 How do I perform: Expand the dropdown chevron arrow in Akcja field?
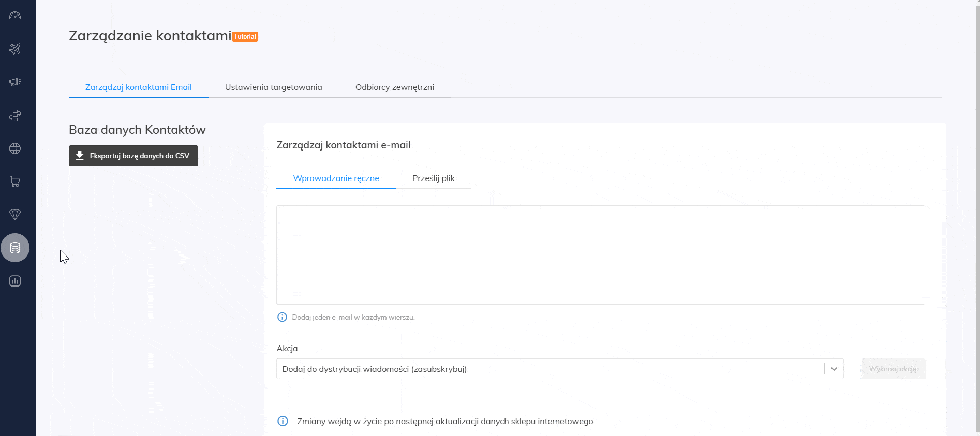click(x=834, y=369)
